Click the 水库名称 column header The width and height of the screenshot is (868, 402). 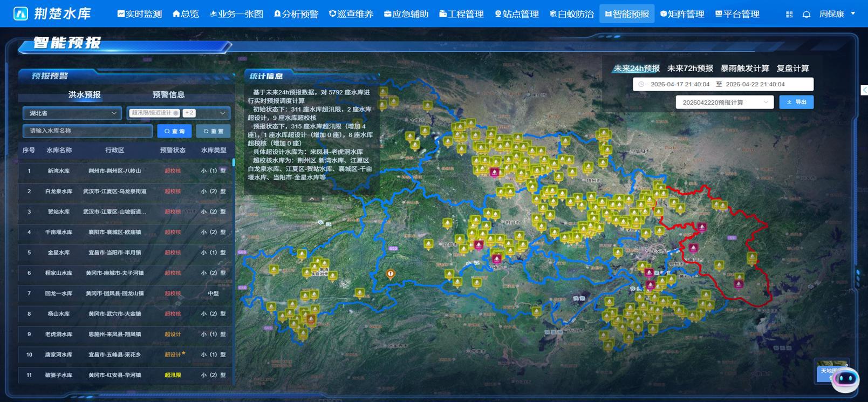59,151
